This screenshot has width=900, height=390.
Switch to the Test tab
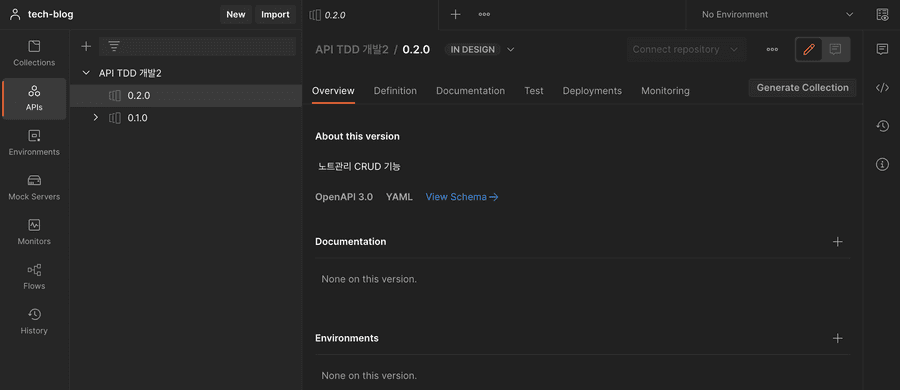point(533,91)
